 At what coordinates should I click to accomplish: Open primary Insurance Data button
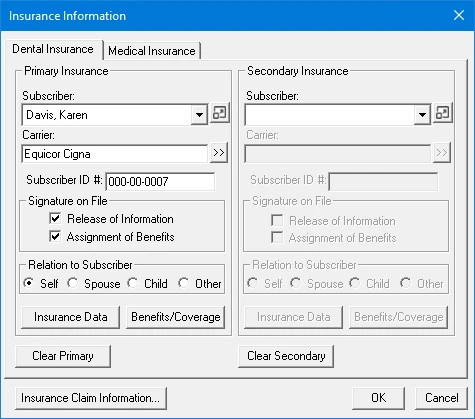[71, 317]
